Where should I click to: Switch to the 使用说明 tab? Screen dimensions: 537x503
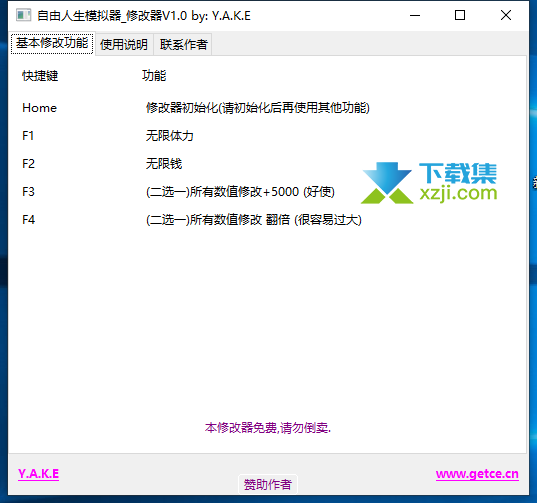(x=124, y=44)
